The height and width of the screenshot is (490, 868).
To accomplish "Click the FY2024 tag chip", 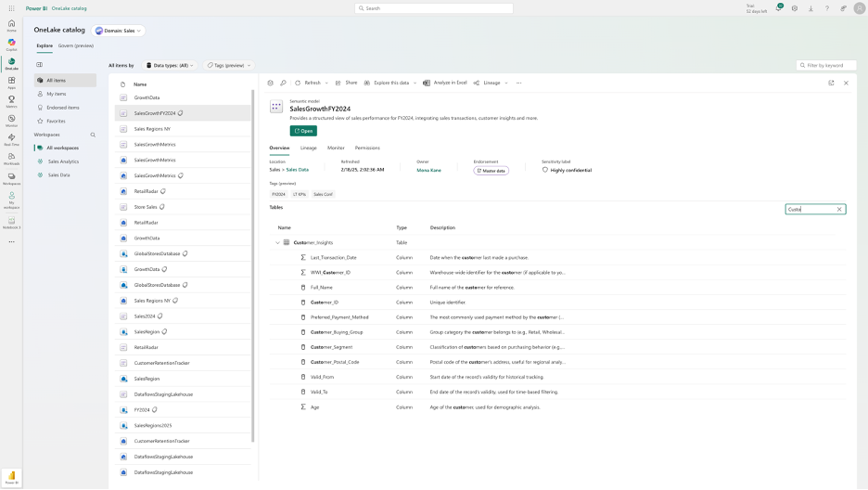I will 278,194.
